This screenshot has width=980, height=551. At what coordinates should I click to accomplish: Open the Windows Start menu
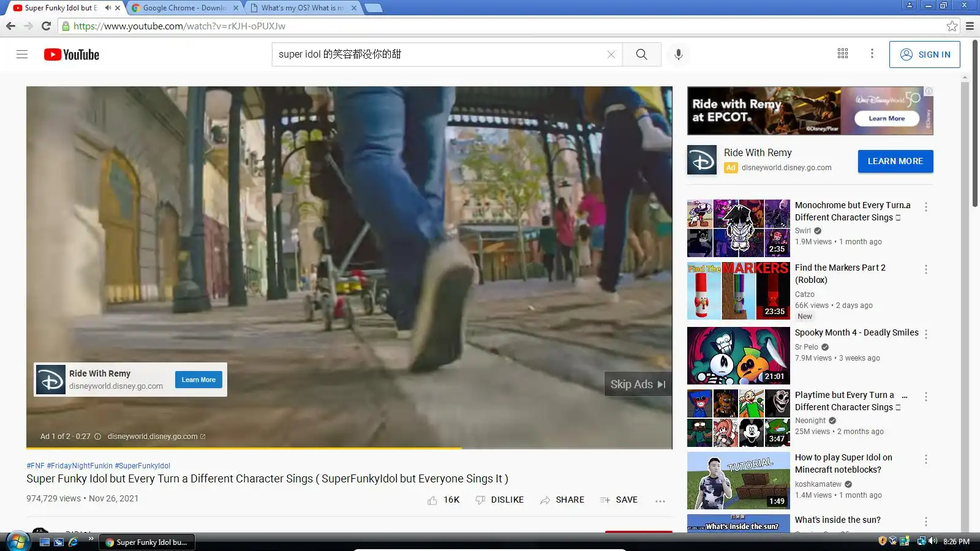coord(18,541)
